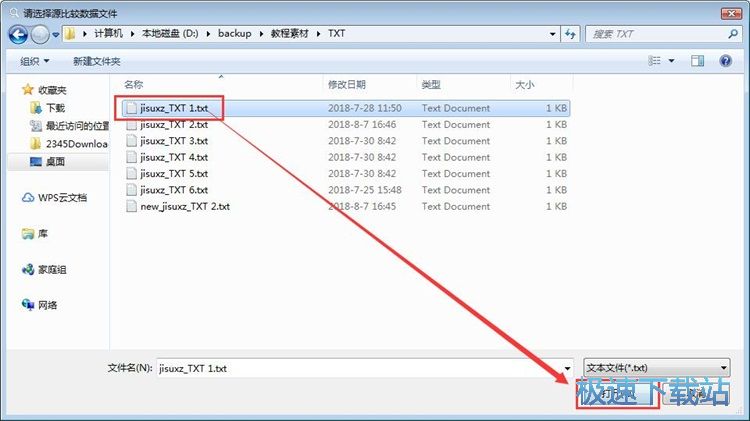Toggle the preview pane icon

697,61
